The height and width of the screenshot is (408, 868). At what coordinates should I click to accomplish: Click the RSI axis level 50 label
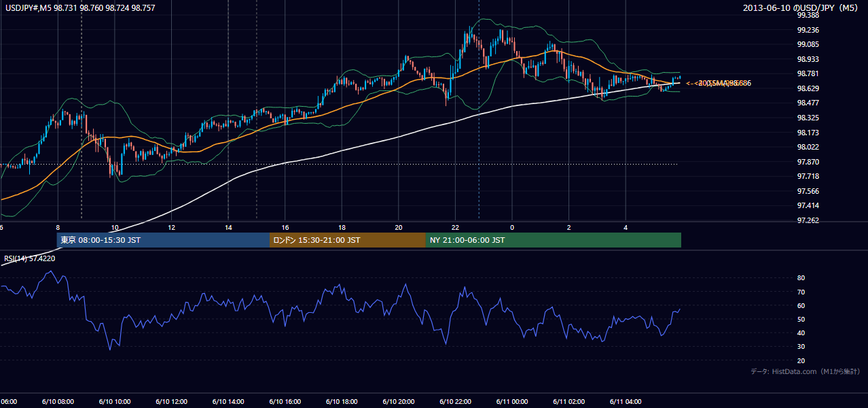801,319
